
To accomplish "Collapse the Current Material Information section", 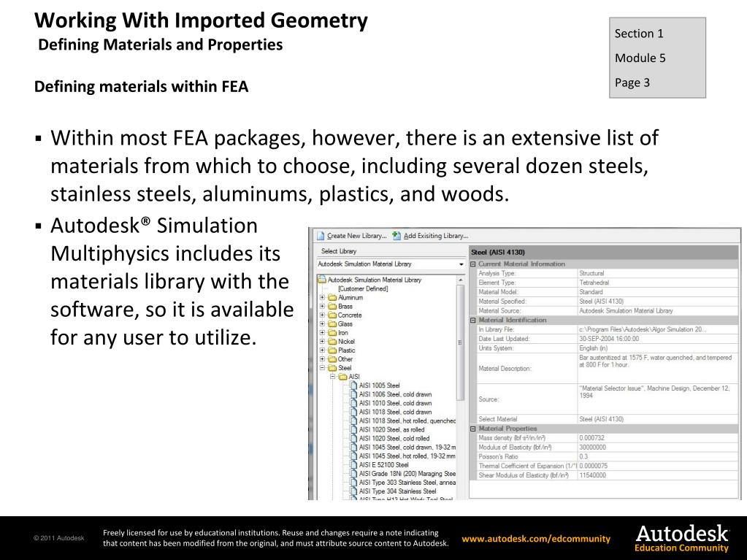I will [x=473, y=264].
